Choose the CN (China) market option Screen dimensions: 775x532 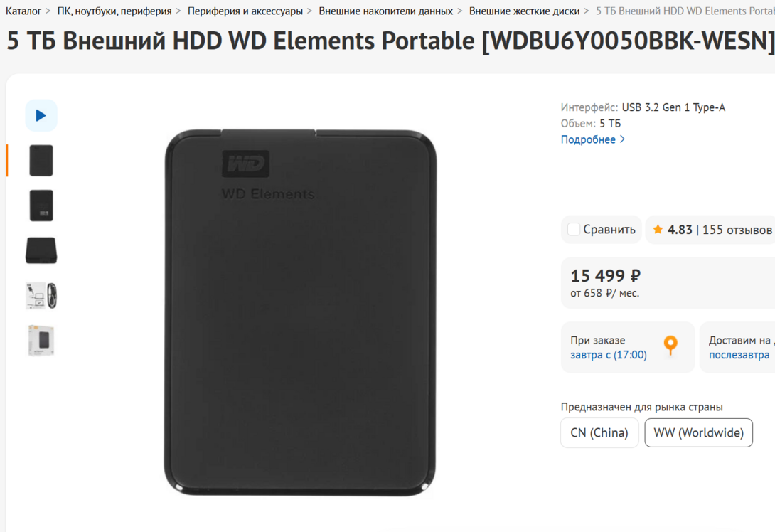[599, 432]
